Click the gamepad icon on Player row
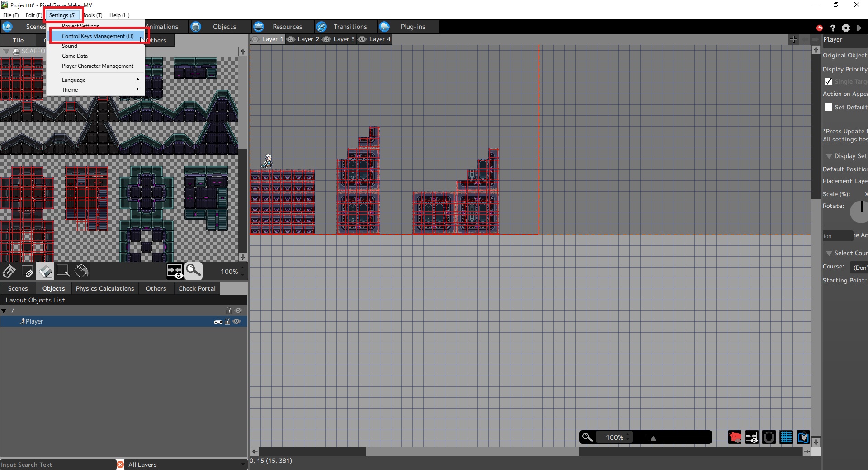 tap(218, 322)
